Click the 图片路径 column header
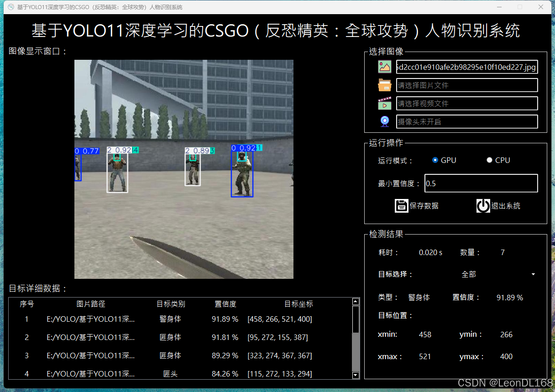 click(x=91, y=304)
